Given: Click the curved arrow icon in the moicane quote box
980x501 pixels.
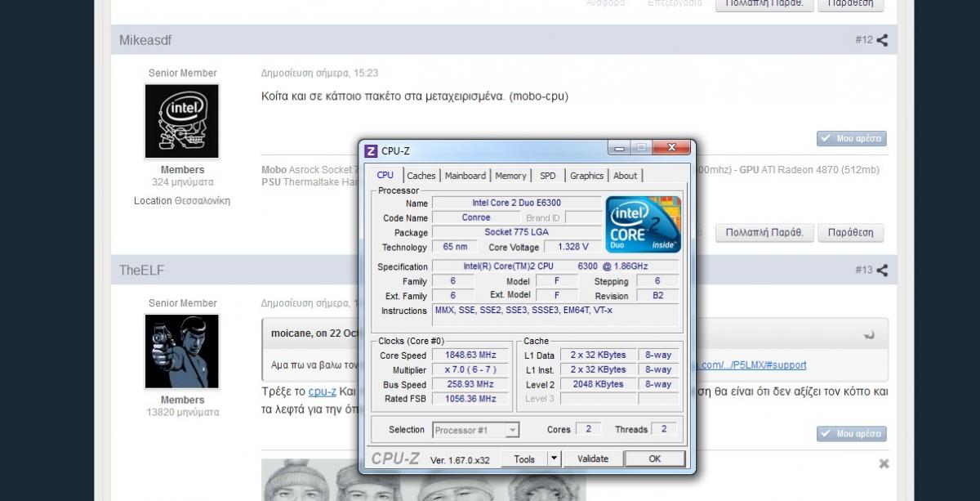Looking at the screenshot, I should [x=869, y=334].
